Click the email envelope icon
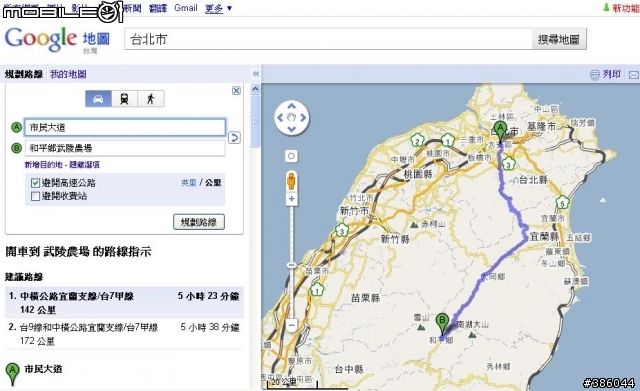The width and height of the screenshot is (640, 391). [x=634, y=75]
